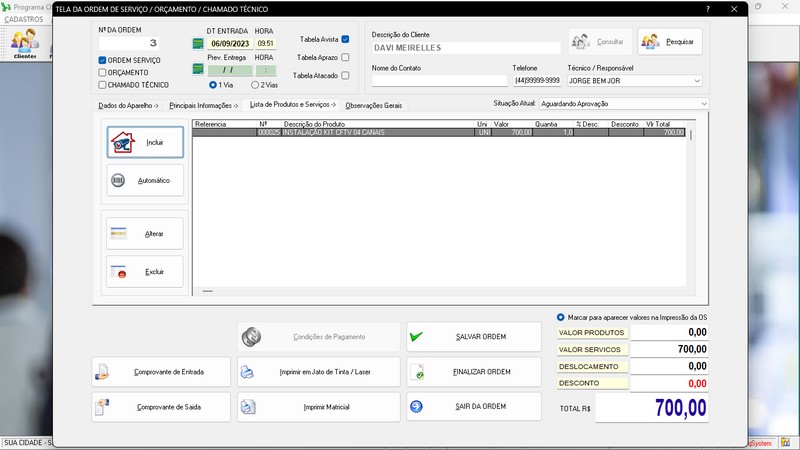Viewport: 800px width, 450px height.
Task: Click the Sair da Ordem button label
Action: click(481, 407)
